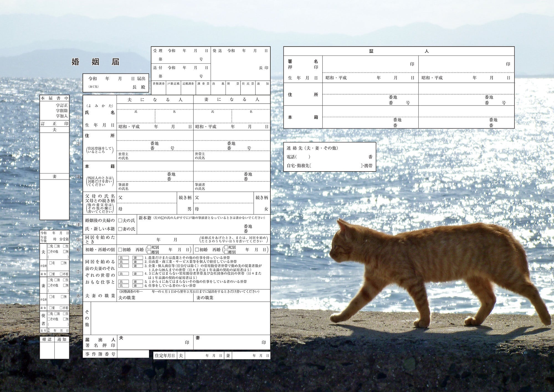Tick 死別 checkbox in husband's remarriage section
Viewport: 554px width, 392px height.
pos(149,247)
